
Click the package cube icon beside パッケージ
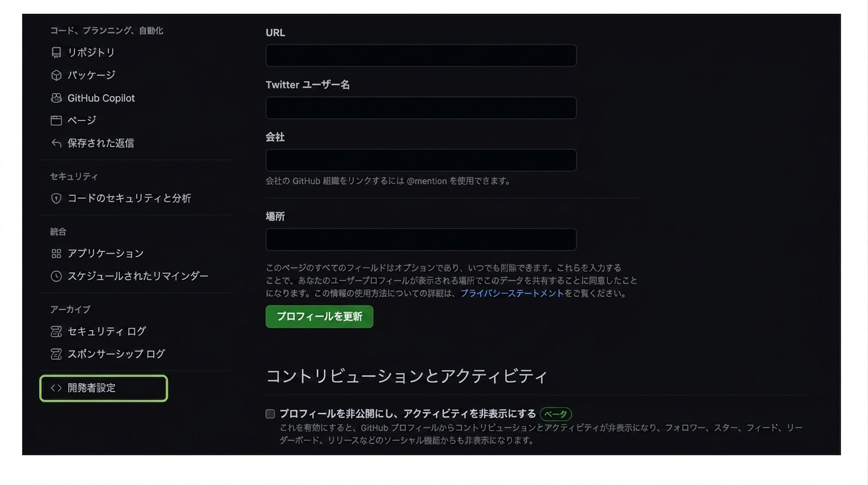click(x=56, y=75)
